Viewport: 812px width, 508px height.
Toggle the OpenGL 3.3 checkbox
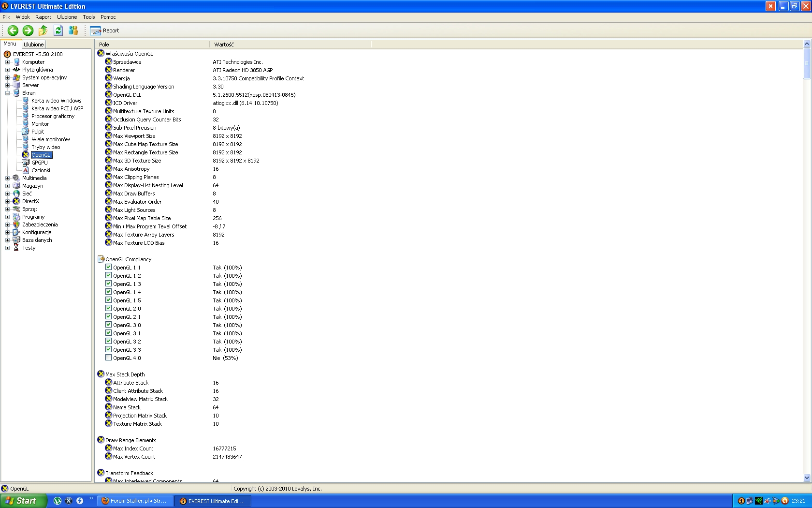coord(109,349)
